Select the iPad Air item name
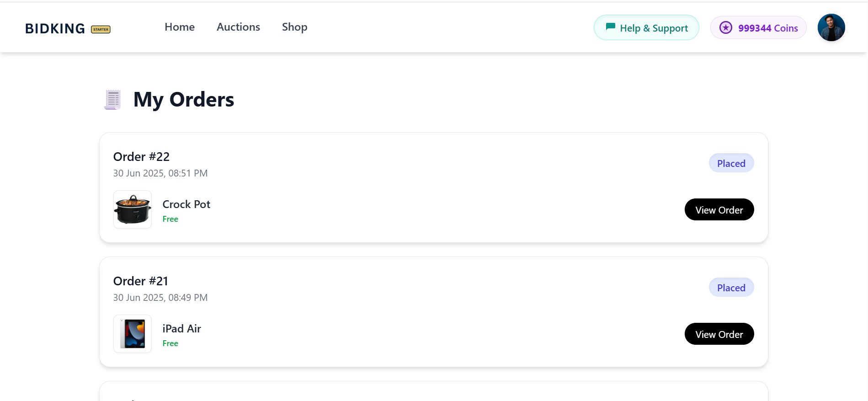 coord(181,329)
